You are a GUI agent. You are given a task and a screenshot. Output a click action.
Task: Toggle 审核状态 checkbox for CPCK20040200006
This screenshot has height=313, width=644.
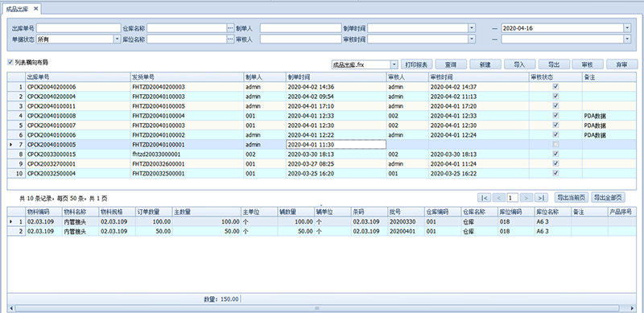pyautogui.click(x=555, y=87)
